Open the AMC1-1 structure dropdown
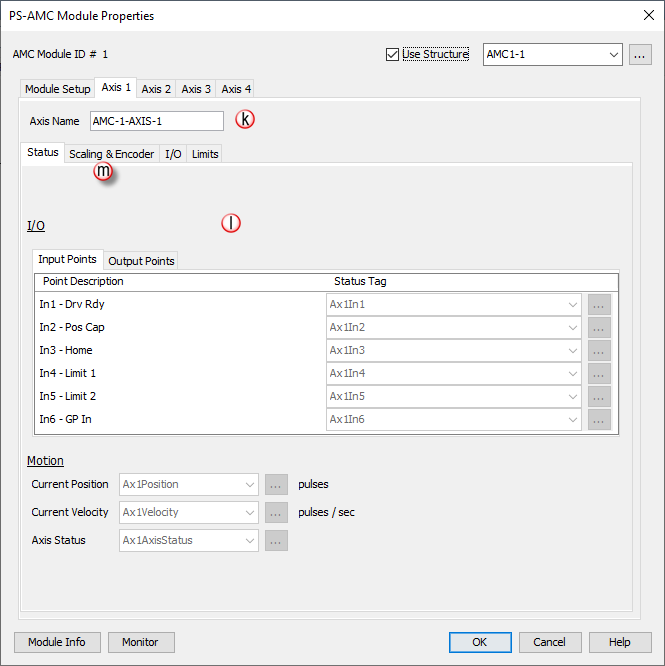 553,55
